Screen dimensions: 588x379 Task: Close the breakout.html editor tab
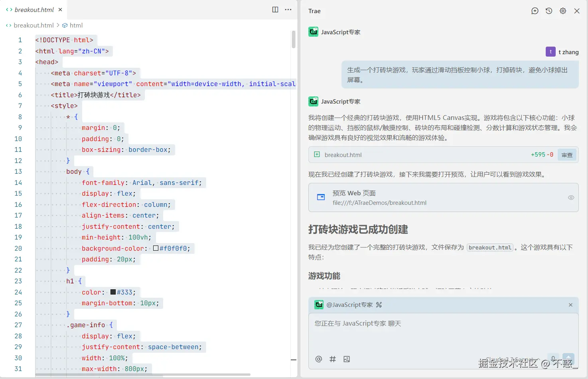[x=60, y=10]
